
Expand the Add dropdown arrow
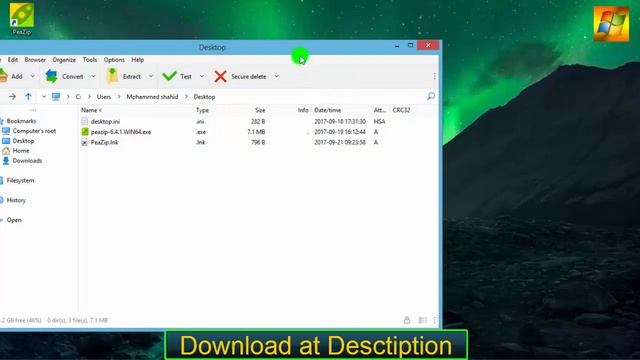tap(33, 76)
